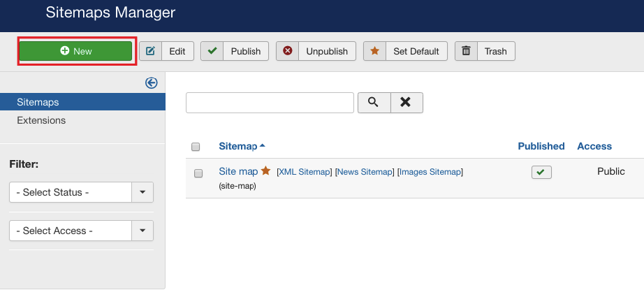Open Extensions in the sidebar

click(41, 120)
